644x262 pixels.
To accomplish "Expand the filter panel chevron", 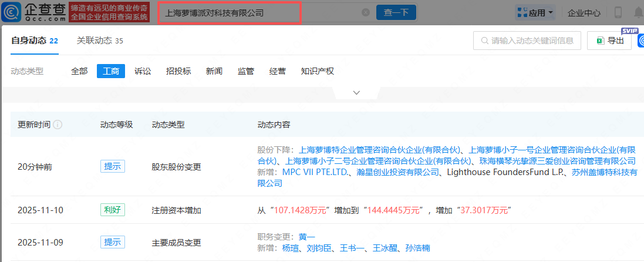I will coord(356,93).
